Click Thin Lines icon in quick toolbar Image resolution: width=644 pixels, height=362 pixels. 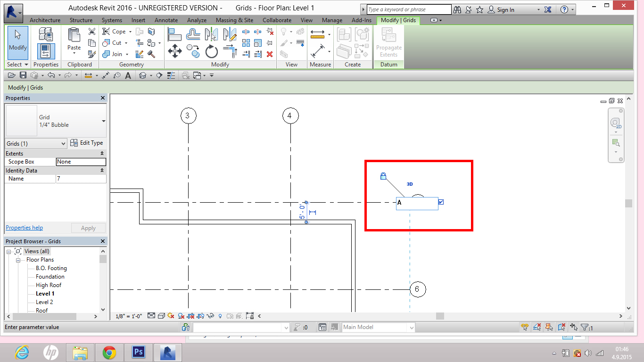(171, 75)
